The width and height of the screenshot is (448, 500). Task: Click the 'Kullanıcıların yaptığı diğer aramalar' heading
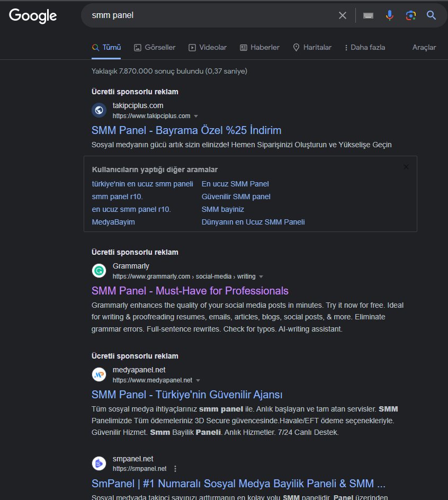155,169
